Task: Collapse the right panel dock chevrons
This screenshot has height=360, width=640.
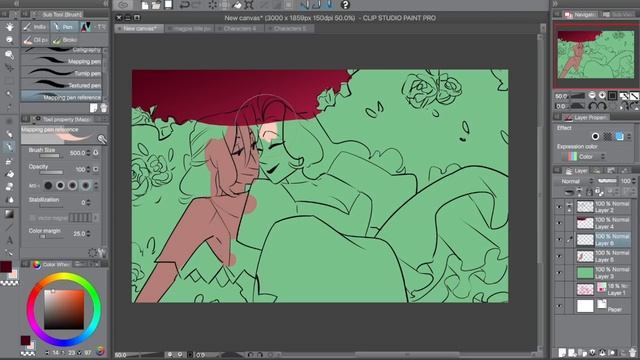Action: tap(555, 3)
